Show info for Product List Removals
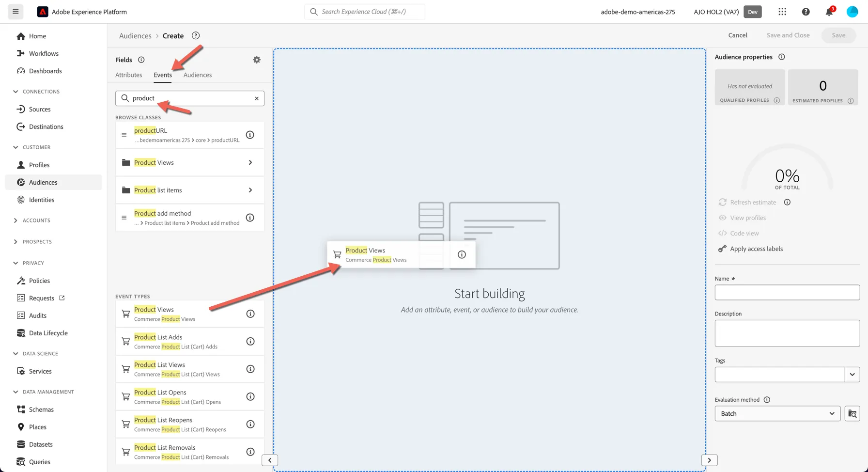Screen dimensions: 868x472 click(x=250, y=452)
